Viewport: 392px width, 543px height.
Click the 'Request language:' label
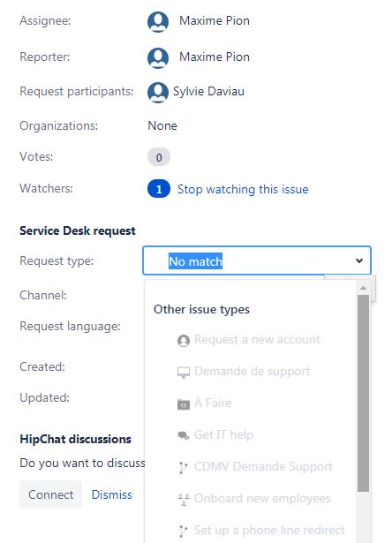pos(70,326)
